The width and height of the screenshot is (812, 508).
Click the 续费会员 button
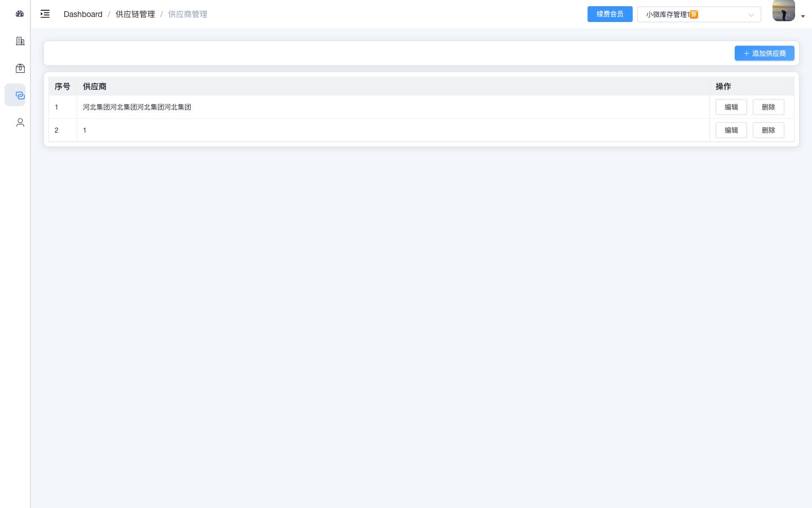pos(610,14)
